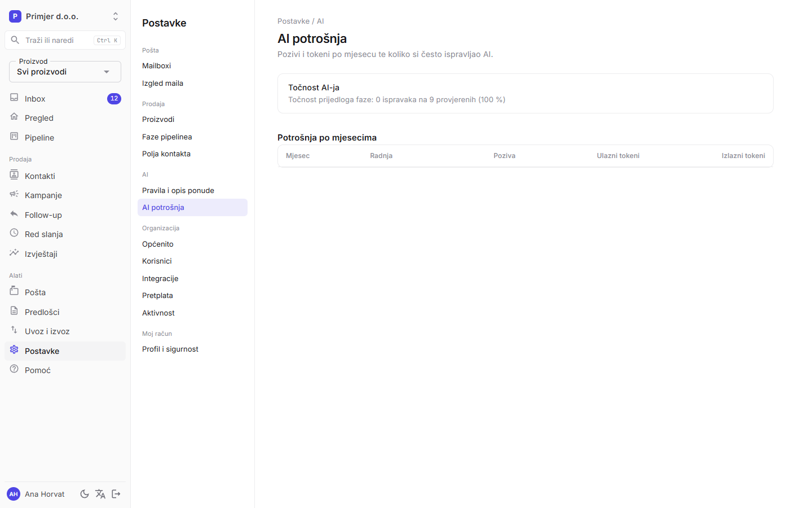Image resolution: width=812 pixels, height=508 pixels.
Task: Open the language translate icon
Action: pos(100,494)
